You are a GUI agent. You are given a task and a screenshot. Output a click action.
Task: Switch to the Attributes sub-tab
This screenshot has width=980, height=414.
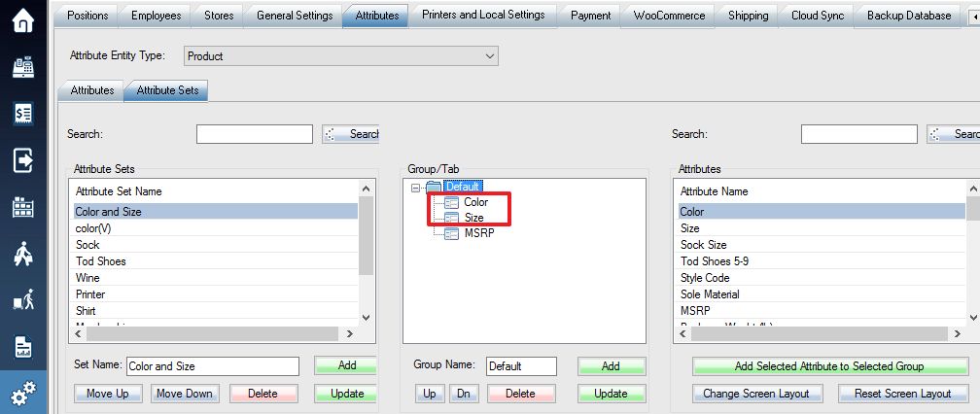coord(91,90)
